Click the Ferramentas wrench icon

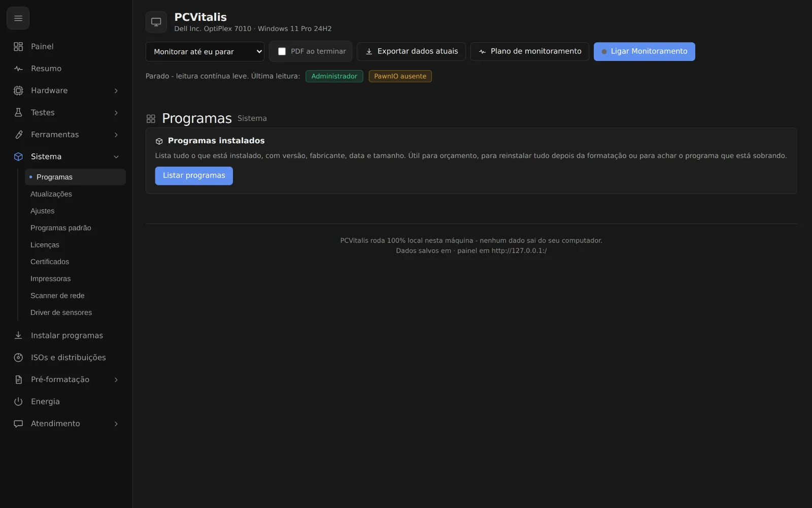tap(18, 135)
